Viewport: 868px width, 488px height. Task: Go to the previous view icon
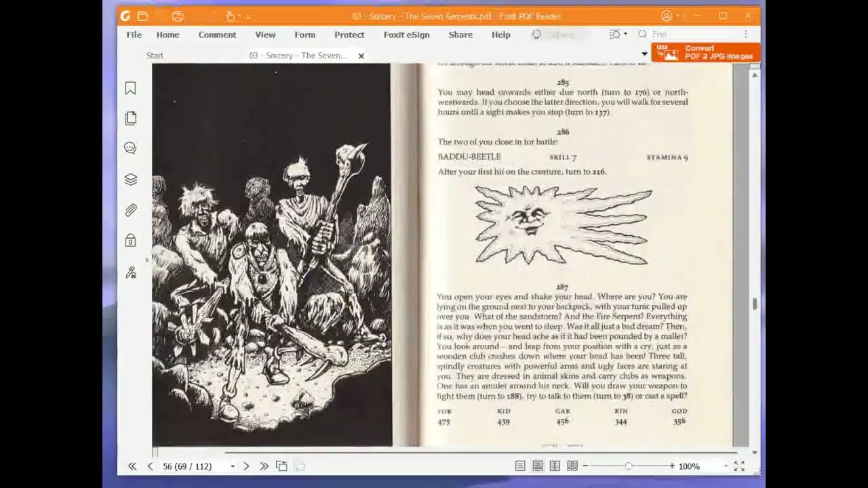281,466
